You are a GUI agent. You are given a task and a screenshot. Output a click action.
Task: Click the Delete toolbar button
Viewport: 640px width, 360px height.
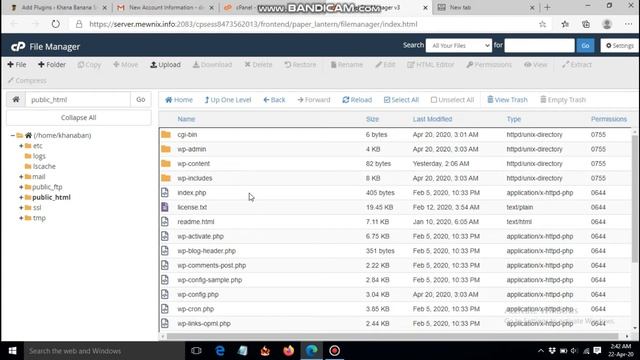pos(258,64)
